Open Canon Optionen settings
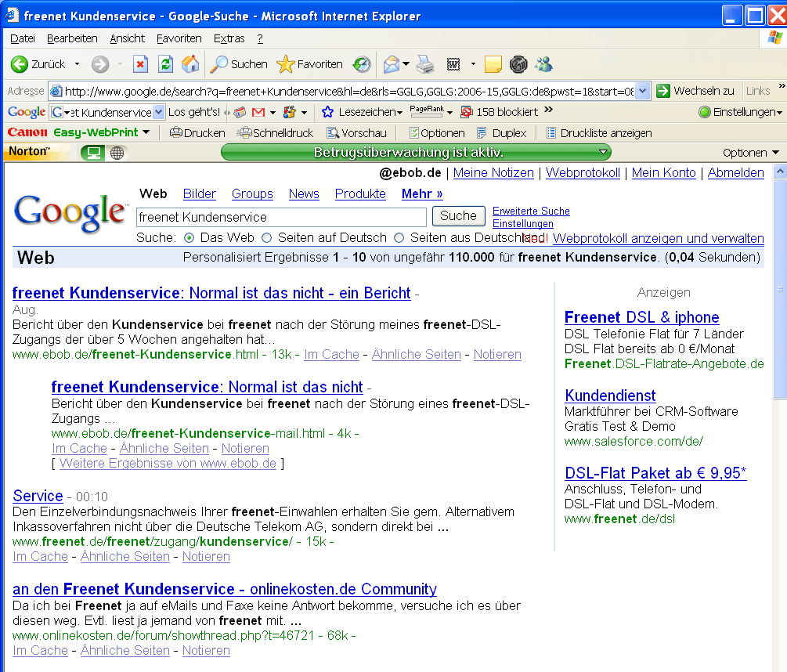The image size is (787, 672). coord(437,133)
